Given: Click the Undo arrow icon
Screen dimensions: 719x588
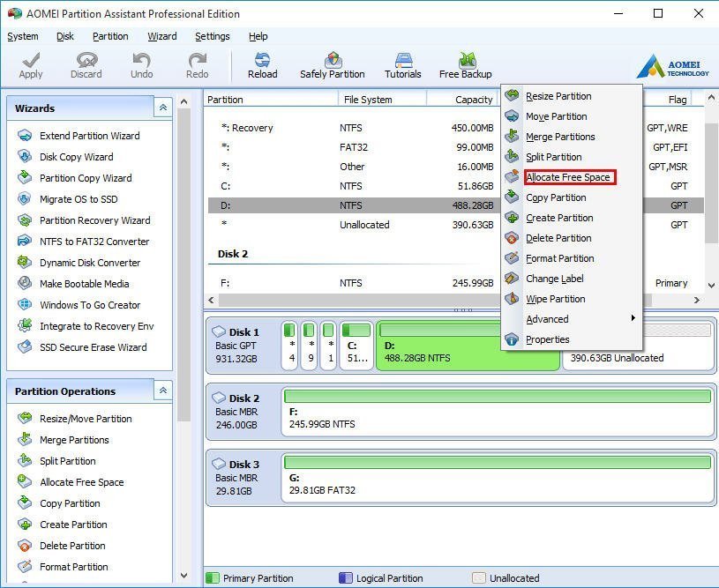Looking at the screenshot, I should [142, 64].
